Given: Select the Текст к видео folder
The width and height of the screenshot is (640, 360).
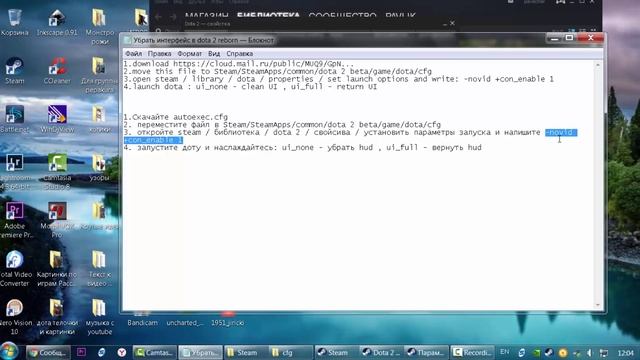Looking at the screenshot, I should pyautogui.click(x=99, y=267).
